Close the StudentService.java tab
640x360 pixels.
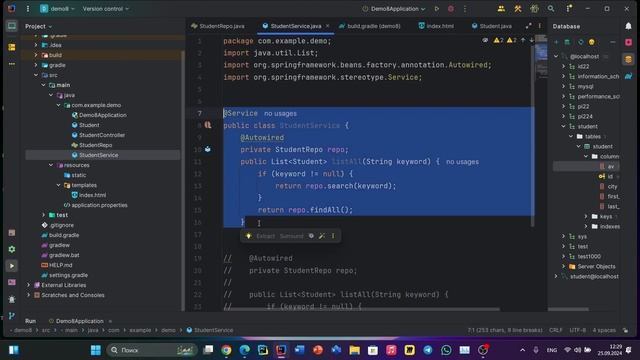327,26
